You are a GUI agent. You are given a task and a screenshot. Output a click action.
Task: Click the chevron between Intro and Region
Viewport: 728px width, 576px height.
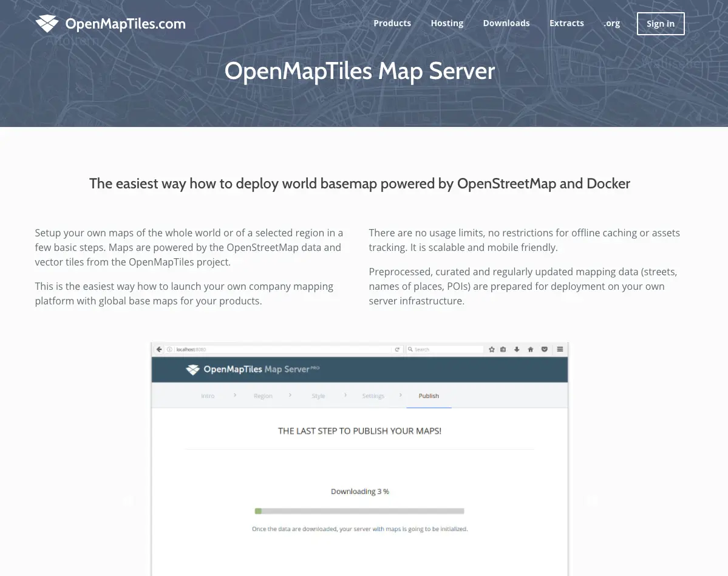click(x=235, y=395)
